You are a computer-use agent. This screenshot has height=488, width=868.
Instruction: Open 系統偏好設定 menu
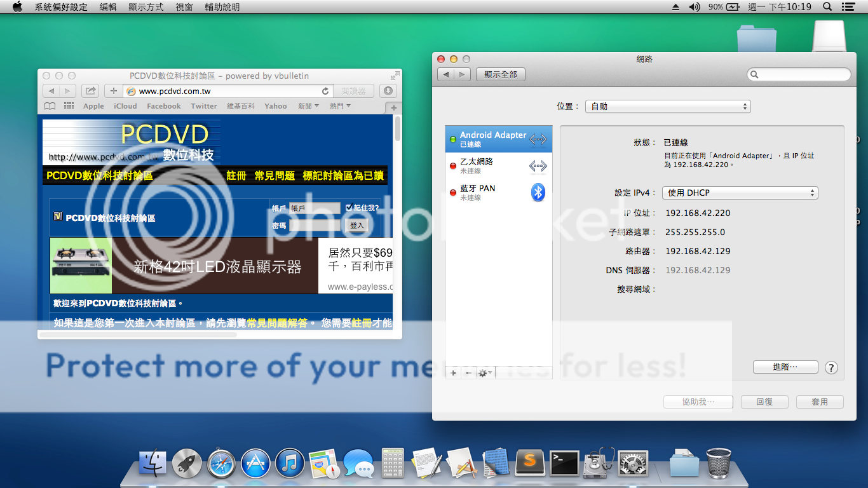[61, 7]
